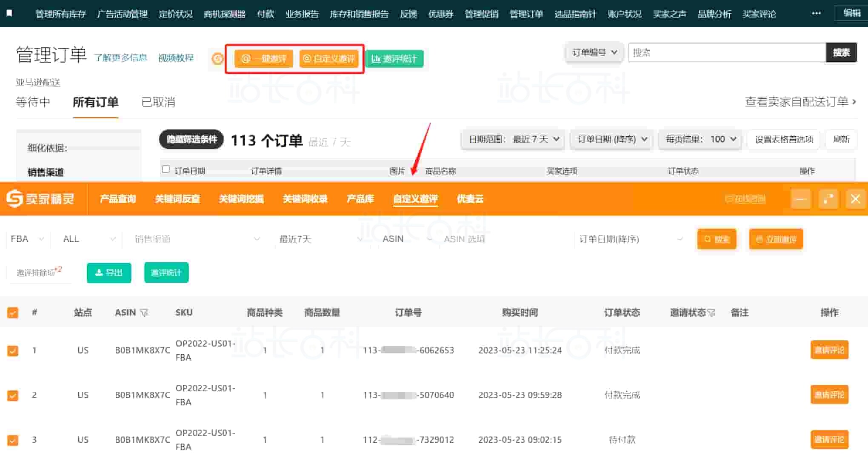Click the 隐藏筛选条件 button

(191, 139)
